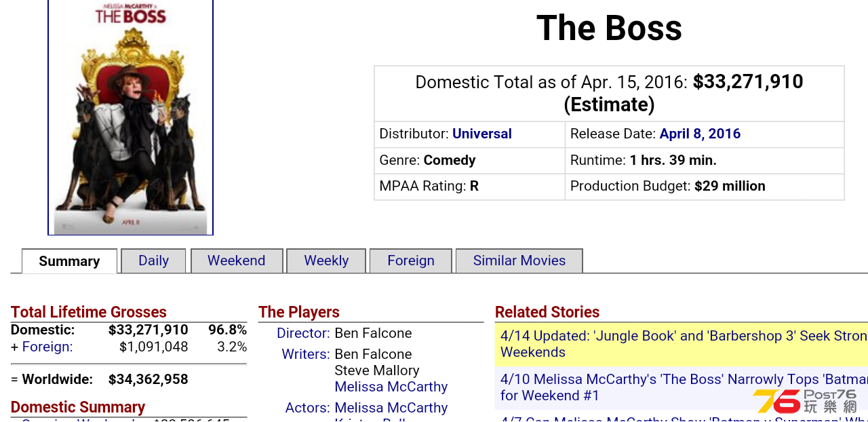Click the Domestic Total as of Apr. 15, 2016 header
The height and width of the screenshot is (422, 868).
point(610,94)
